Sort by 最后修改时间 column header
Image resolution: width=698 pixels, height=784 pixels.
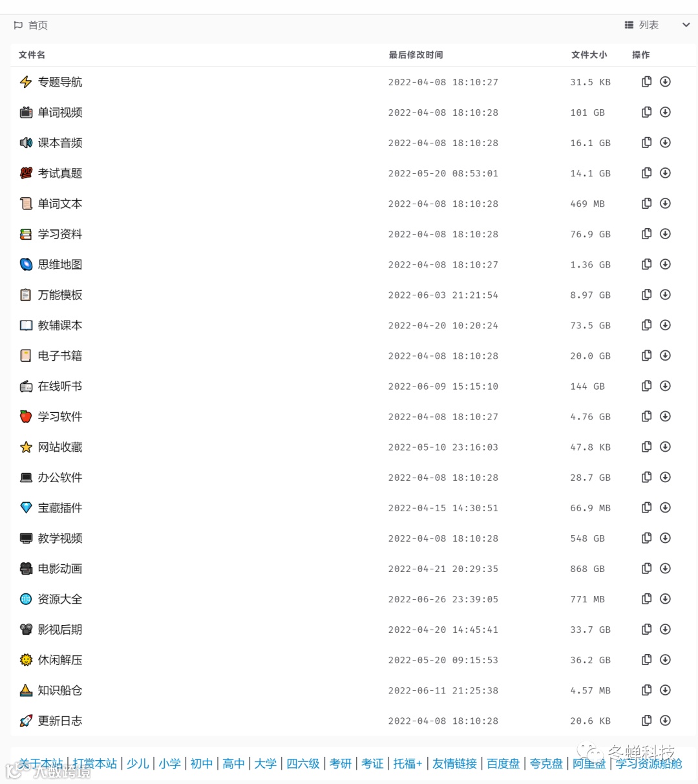coord(416,55)
